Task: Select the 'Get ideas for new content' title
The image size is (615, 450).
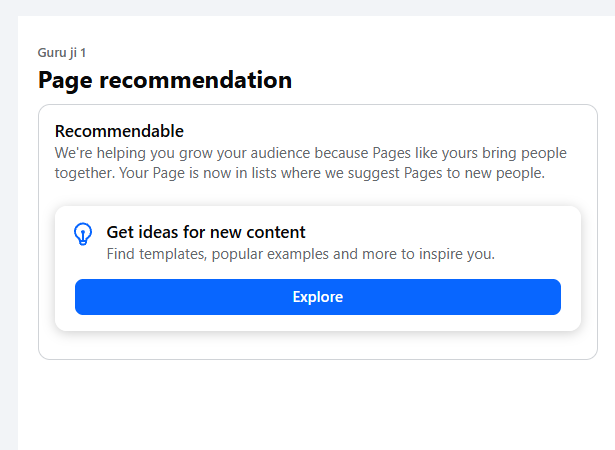Action: pos(205,233)
